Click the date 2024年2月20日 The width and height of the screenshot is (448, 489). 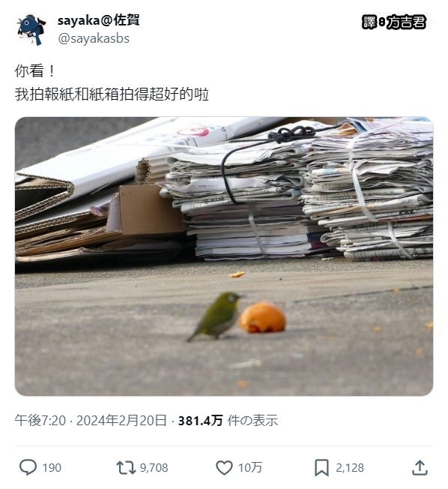(x=121, y=421)
